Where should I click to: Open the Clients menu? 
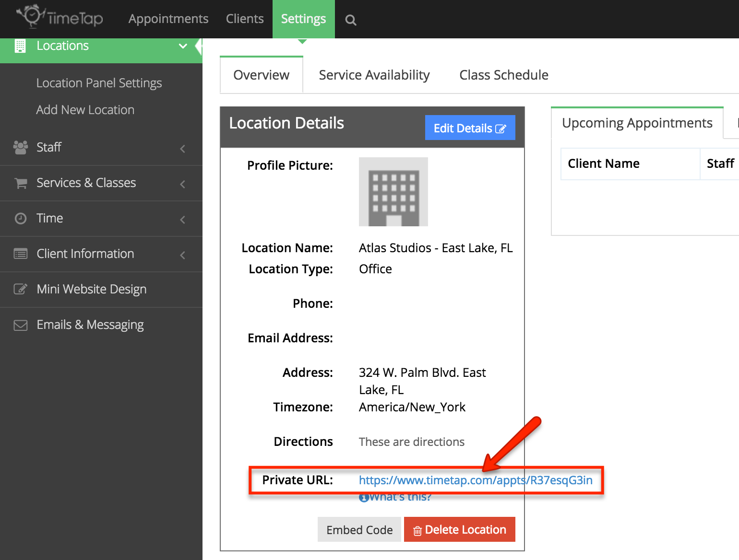pos(245,19)
